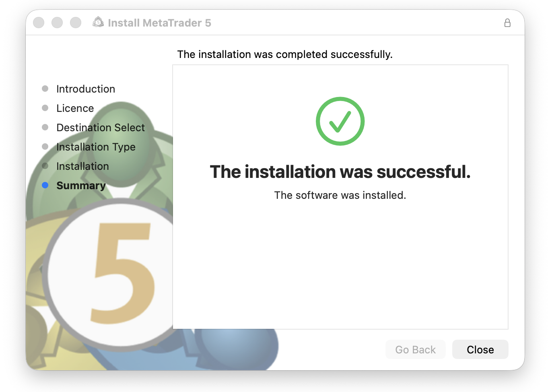Select the blue bullet beside Summary

click(45, 186)
